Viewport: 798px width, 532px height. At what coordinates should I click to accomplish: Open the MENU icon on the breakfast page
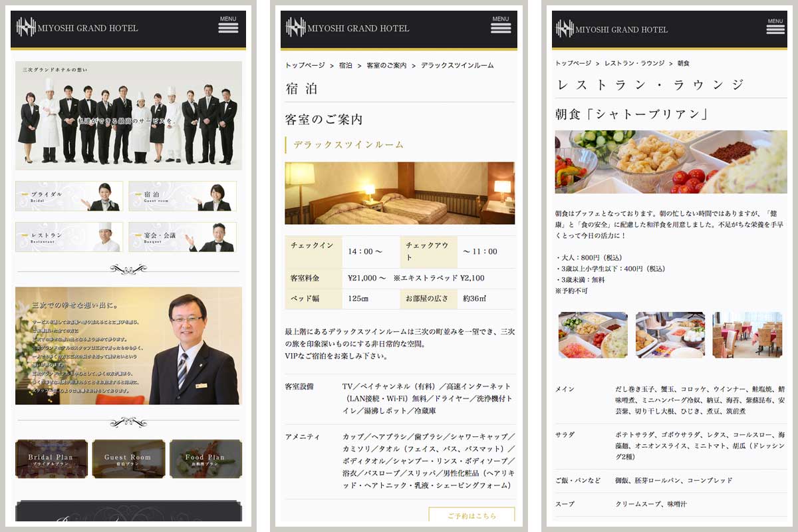click(775, 26)
